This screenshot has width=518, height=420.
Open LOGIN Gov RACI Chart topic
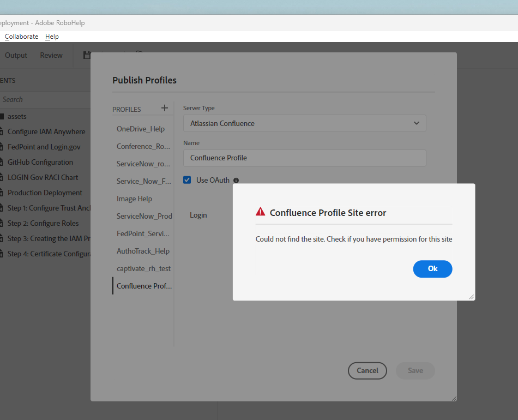[x=43, y=177]
